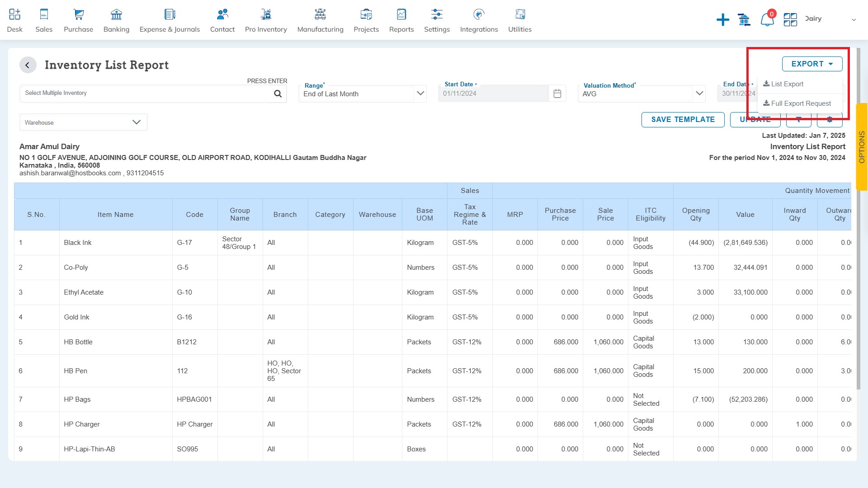Click the ITC Eligibility column header
This screenshot has height=488, width=868.
pyautogui.click(x=651, y=215)
